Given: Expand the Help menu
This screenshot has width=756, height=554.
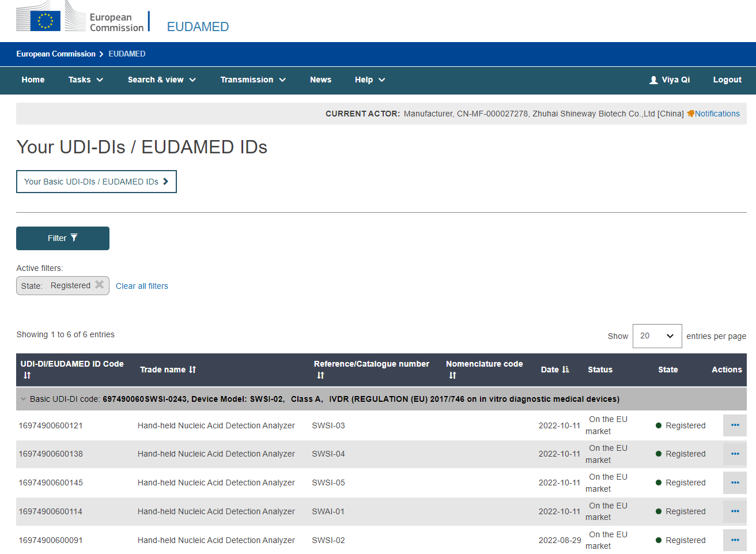Looking at the screenshot, I should click(370, 80).
